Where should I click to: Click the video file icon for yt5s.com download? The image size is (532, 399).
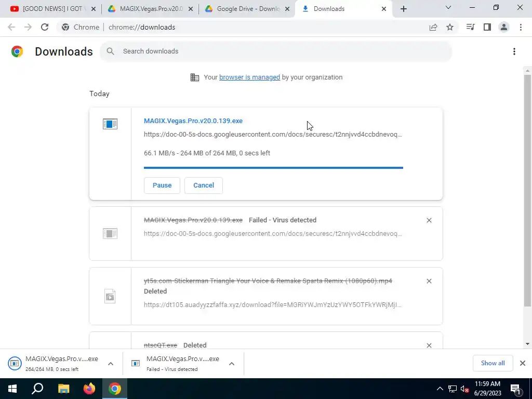[x=110, y=296]
